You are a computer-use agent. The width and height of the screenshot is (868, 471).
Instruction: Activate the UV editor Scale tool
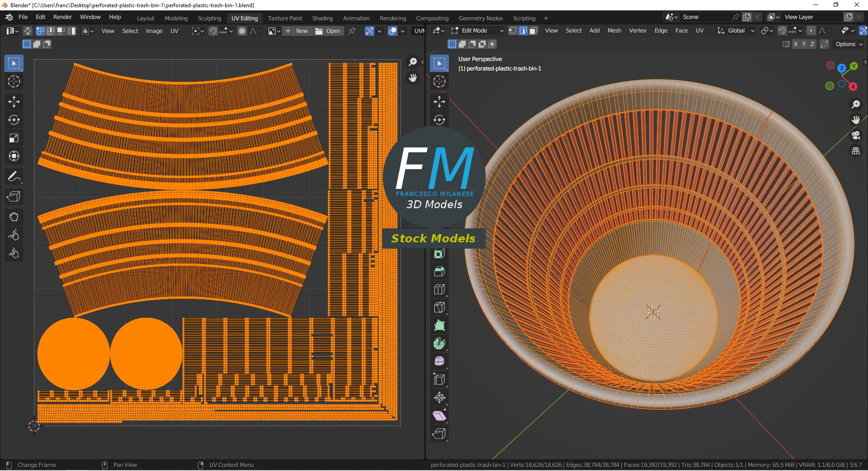coord(14,138)
